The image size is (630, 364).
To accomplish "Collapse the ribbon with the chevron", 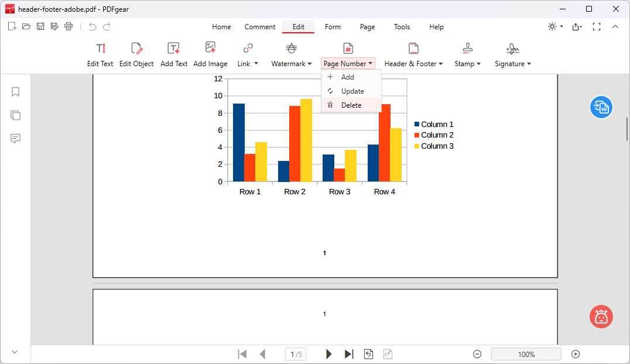I will click(x=615, y=26).
